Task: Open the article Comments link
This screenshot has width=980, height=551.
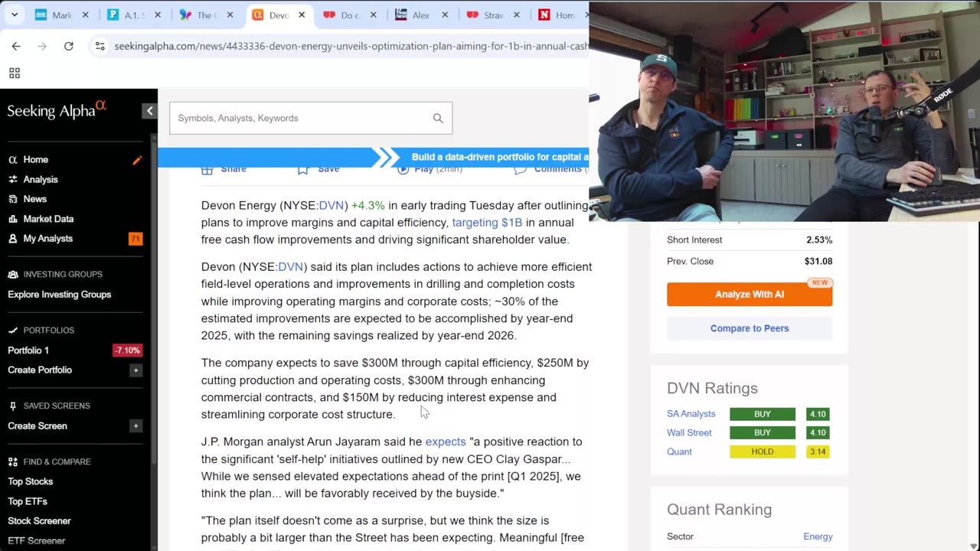Action: (x=551, y=169)
